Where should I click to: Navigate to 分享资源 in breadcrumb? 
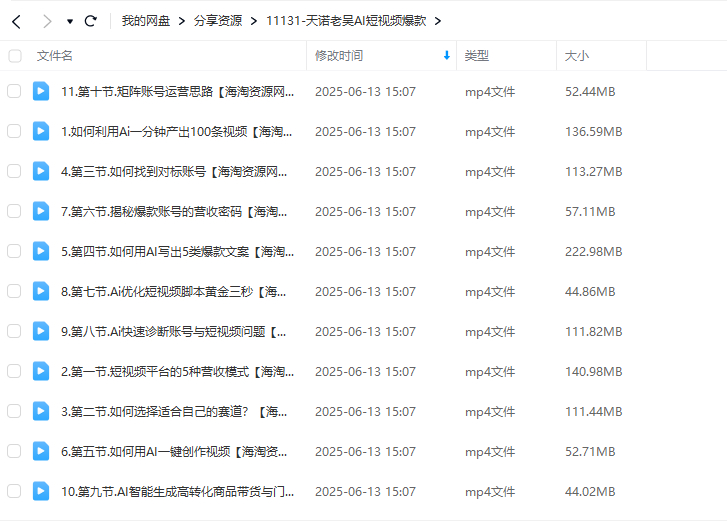(218, 21)
